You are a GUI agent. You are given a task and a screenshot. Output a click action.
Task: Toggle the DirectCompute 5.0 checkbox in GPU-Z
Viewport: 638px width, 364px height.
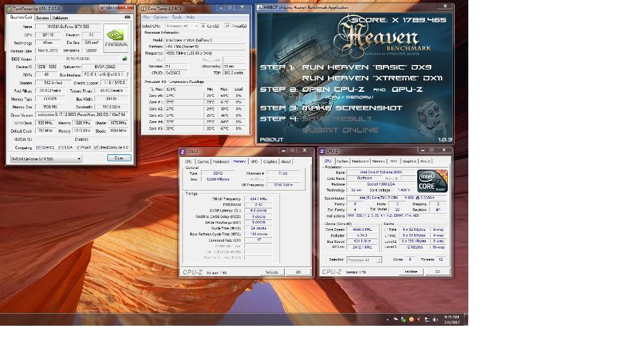coord(96,147)
